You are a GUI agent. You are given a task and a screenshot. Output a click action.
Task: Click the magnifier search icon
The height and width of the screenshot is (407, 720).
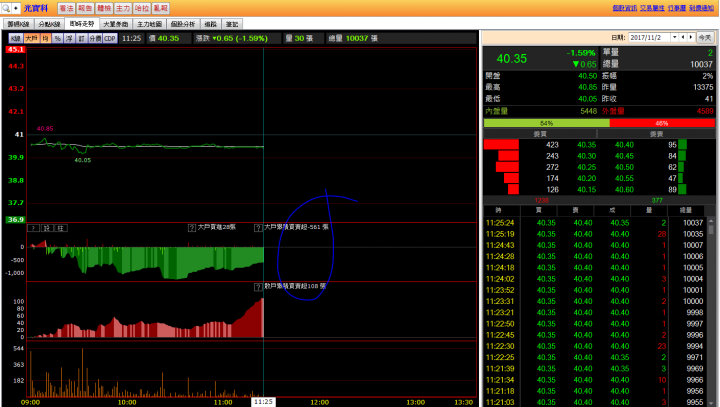pyautogui.click(x=6, y=8)
